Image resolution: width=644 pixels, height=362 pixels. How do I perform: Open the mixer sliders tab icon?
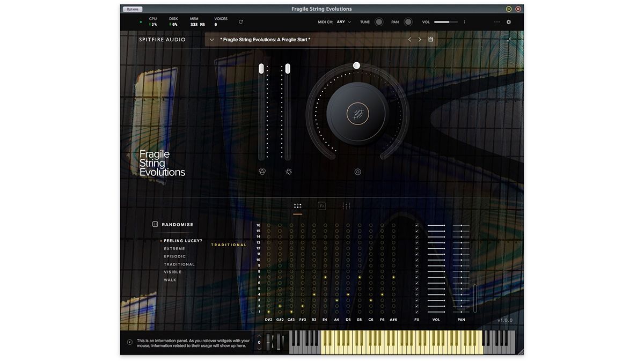point(346,205)
